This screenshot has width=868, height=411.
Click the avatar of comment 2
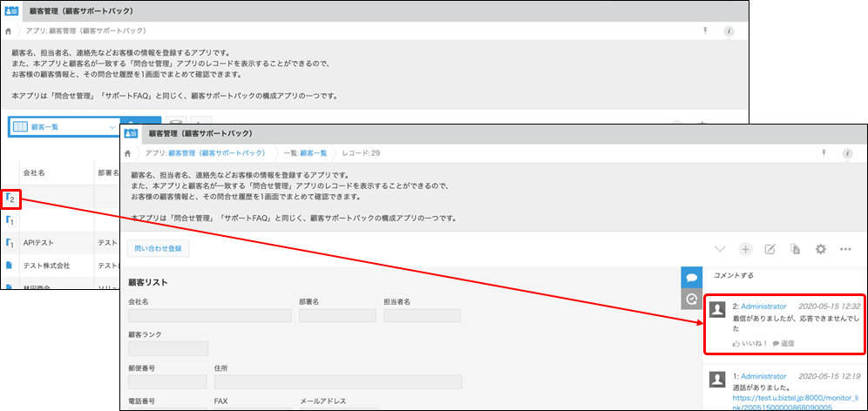point(717,310)
